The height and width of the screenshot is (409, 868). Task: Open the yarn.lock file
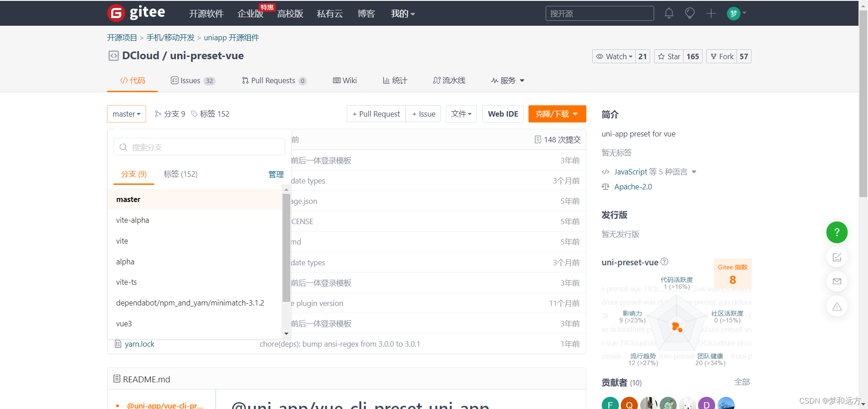point(139,344)
